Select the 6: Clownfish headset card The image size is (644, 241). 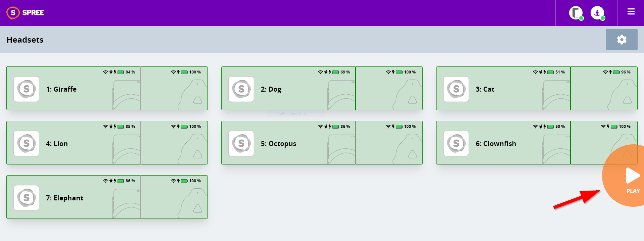504,144
